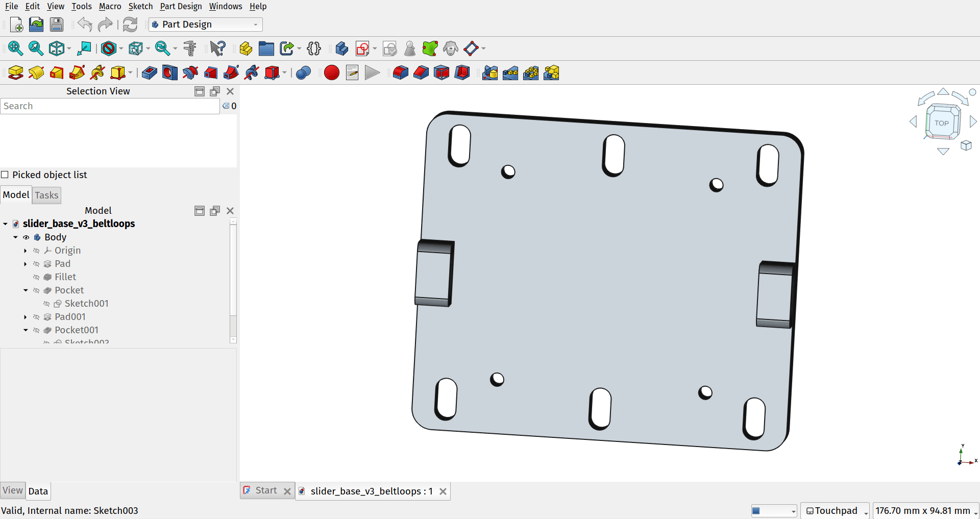Viewport: 980px width, 519px height.
Task: Select the Revolution tool icon
Action: tap(36, 73)
